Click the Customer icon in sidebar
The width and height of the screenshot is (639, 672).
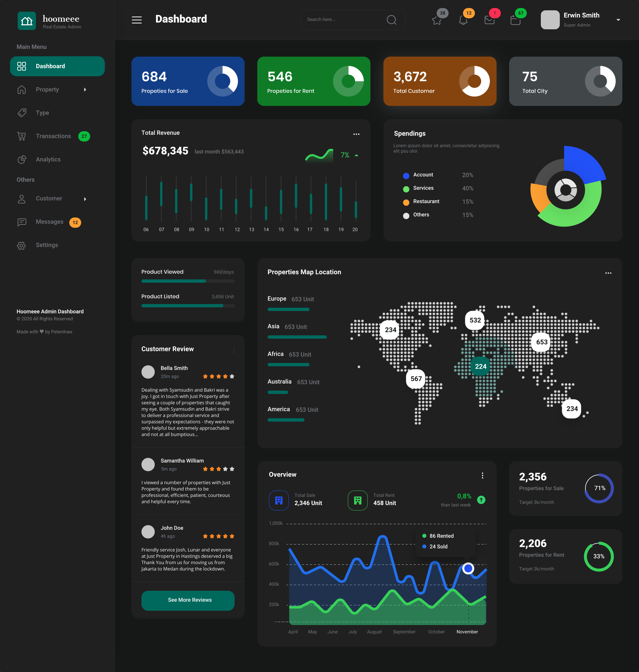[x=21, y=198]
